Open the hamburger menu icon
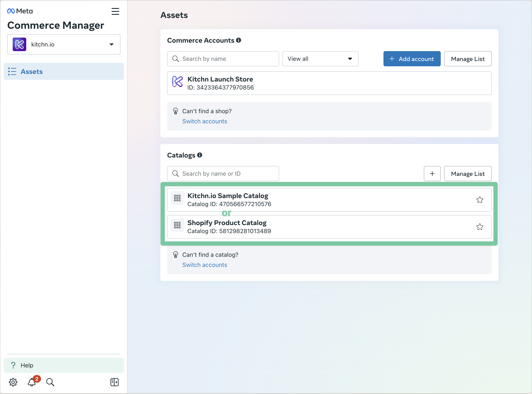This screenshot has width=532, height=394. [x=115, y=11]
